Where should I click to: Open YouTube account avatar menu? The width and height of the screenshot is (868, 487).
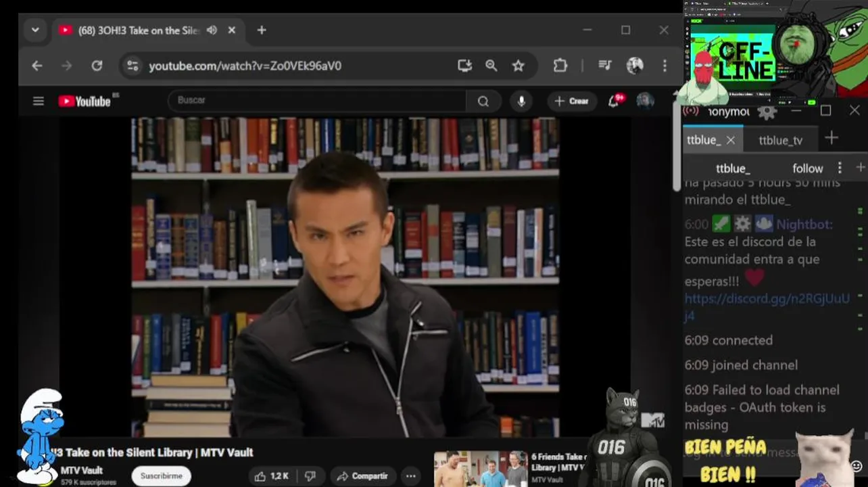pyautogui.click(x=645, y=101)
